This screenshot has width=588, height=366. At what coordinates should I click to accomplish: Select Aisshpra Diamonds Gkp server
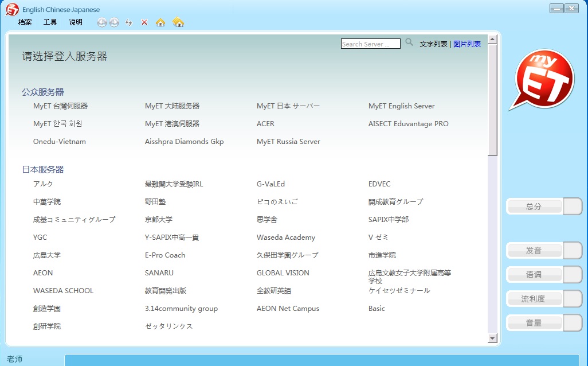tap(184, 142)
